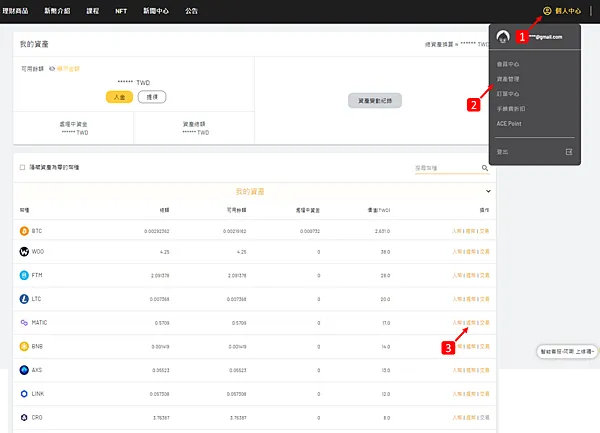
Task: Click the BNB coin icon
Action: 24,346
